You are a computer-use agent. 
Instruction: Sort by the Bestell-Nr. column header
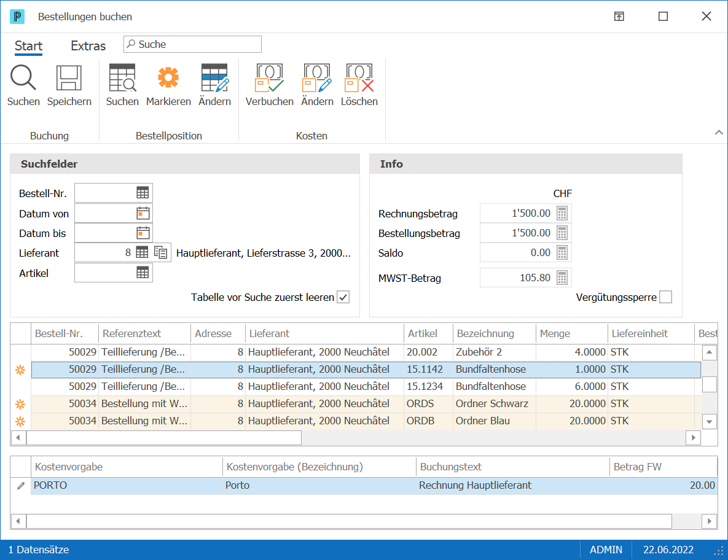tap(65, 333)
